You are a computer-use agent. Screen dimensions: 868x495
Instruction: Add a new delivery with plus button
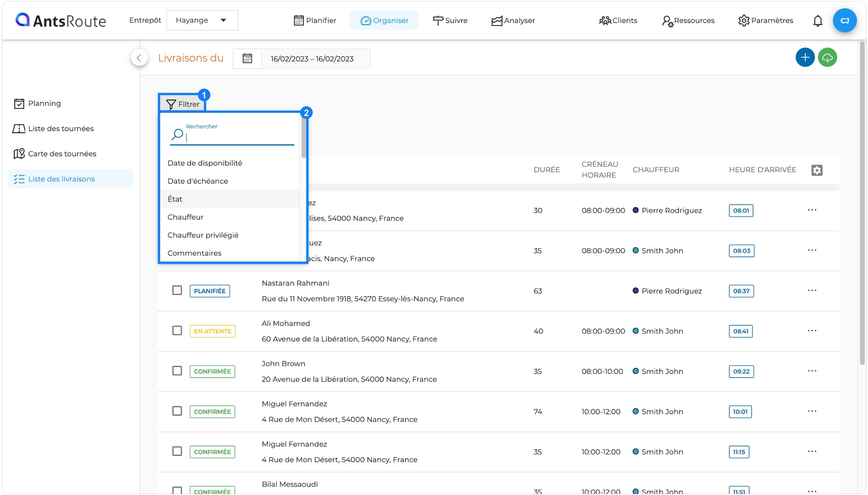coord(805,57)
